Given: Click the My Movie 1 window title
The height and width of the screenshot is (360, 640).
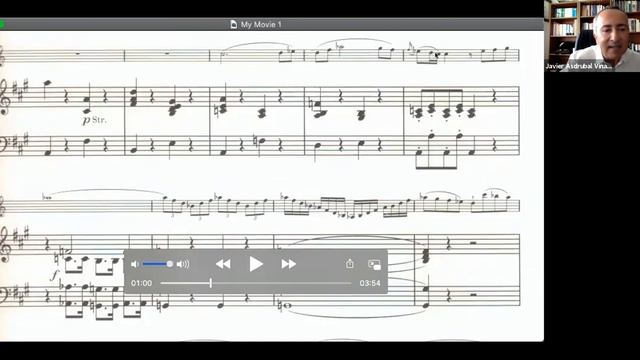Looking at the screenshot, I should click(x=261, y=24).
